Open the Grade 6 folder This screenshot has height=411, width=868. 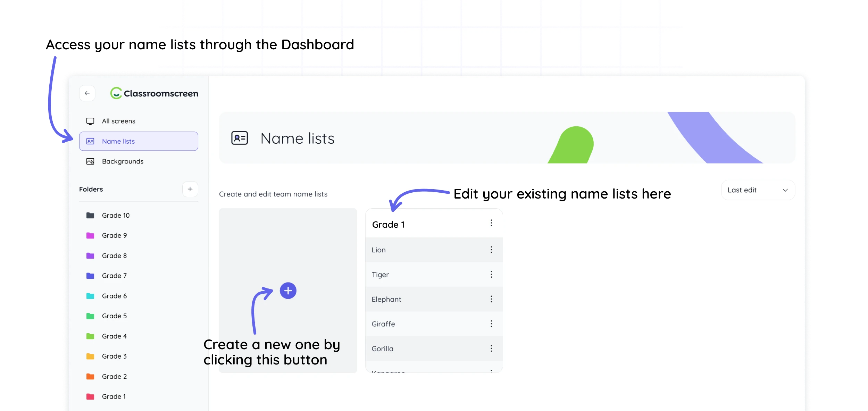(114, 296)
